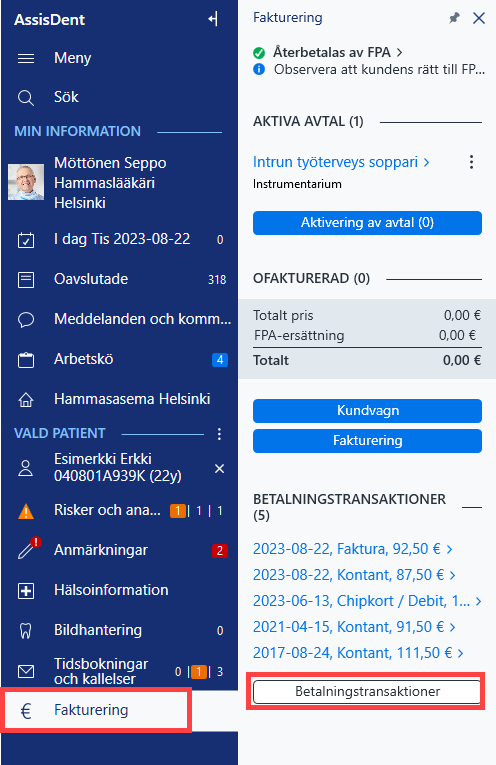Click Instrumentarium text

297,184
